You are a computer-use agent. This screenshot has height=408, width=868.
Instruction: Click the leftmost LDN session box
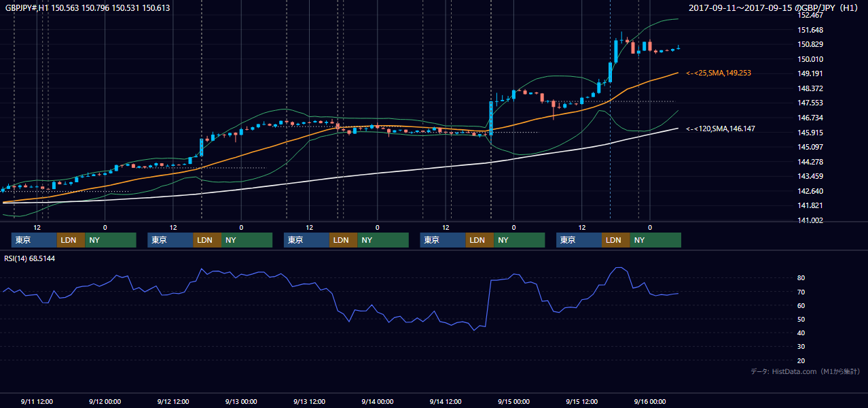(71, 240)
